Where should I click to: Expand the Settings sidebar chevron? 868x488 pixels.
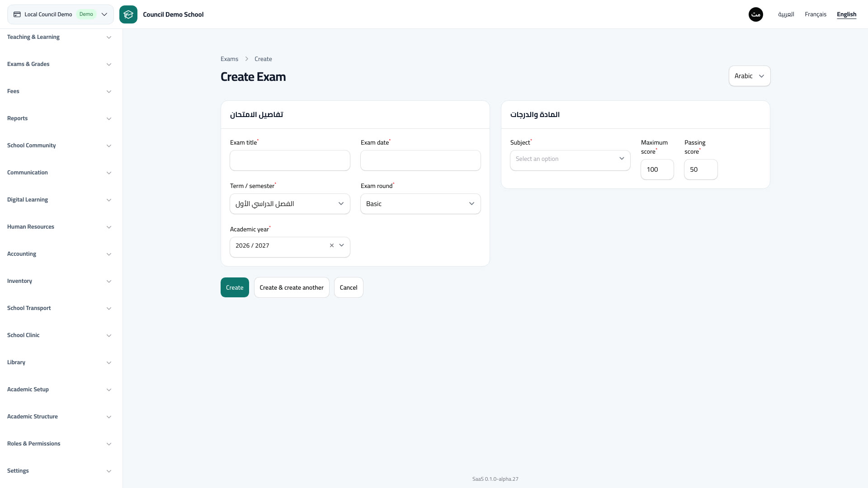click(x=109, y=471)
